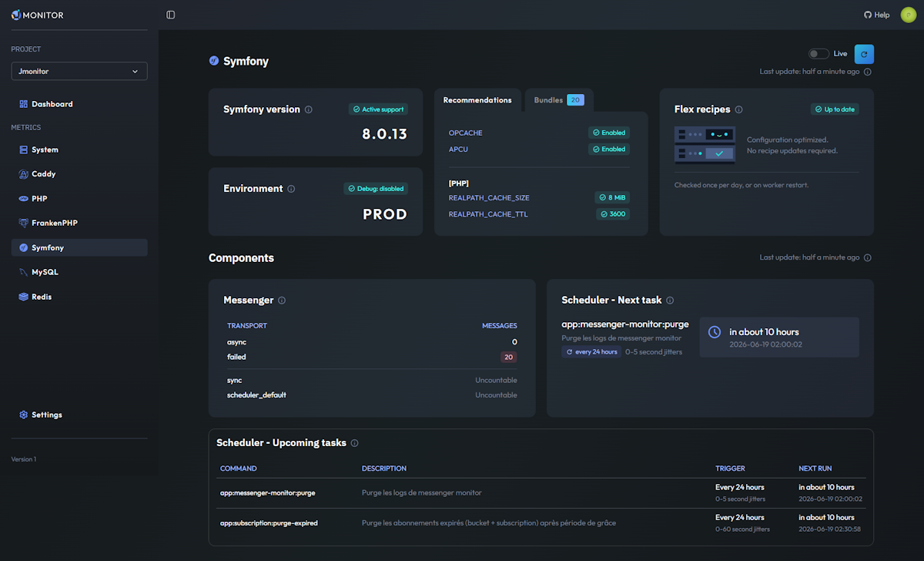
Task: Open Caddy metrics page
Action: 79,174
